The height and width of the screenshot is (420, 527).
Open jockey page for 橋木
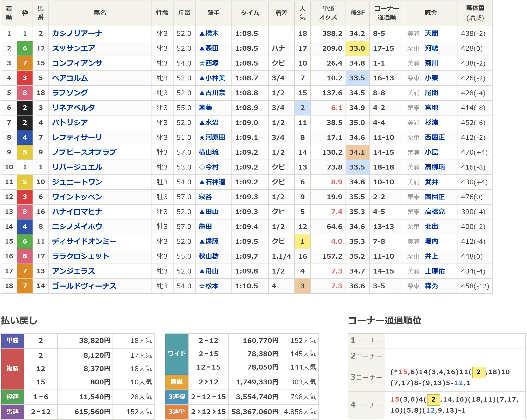coord(212,34)
